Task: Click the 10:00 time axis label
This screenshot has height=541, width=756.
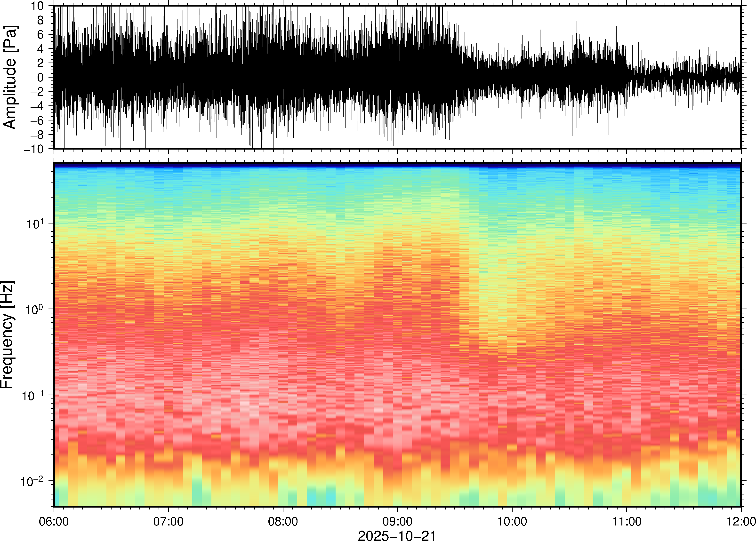Action: coord(512,521)
